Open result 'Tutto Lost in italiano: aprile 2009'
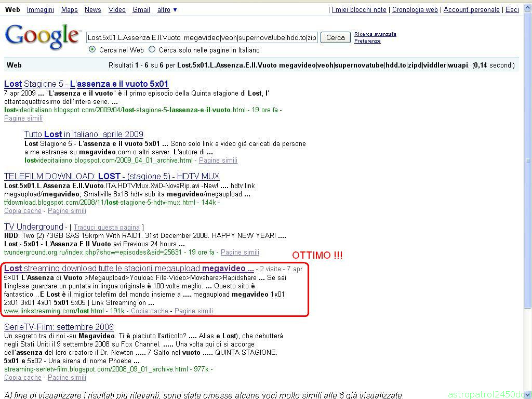Screen dimensions: 532x399 84,135
